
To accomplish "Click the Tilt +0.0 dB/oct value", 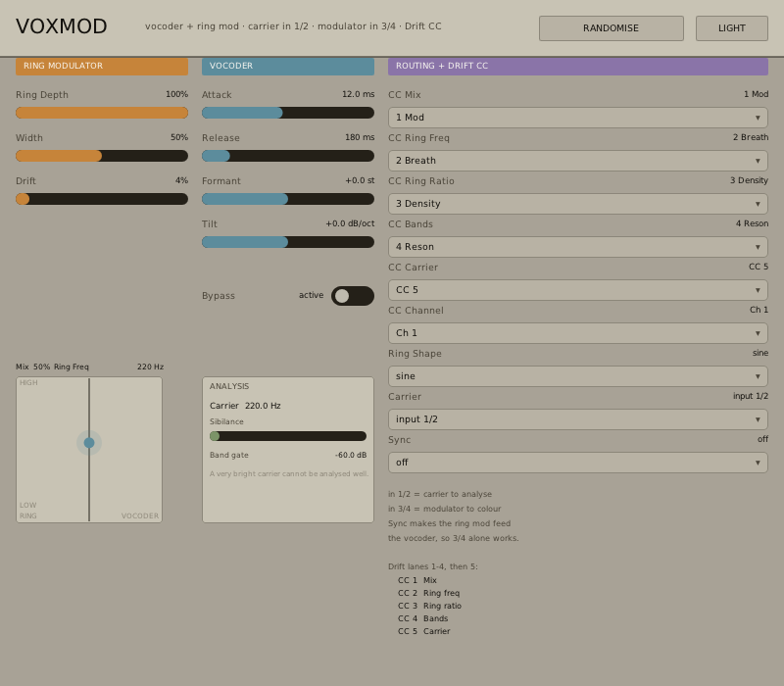I will click(x=350, y=223).
